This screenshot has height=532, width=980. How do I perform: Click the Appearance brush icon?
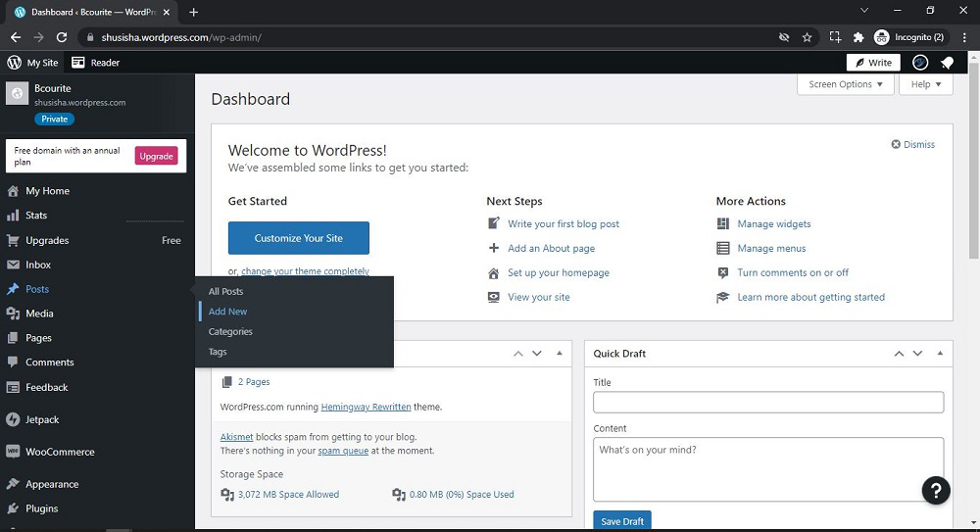(x=13, y=484)
